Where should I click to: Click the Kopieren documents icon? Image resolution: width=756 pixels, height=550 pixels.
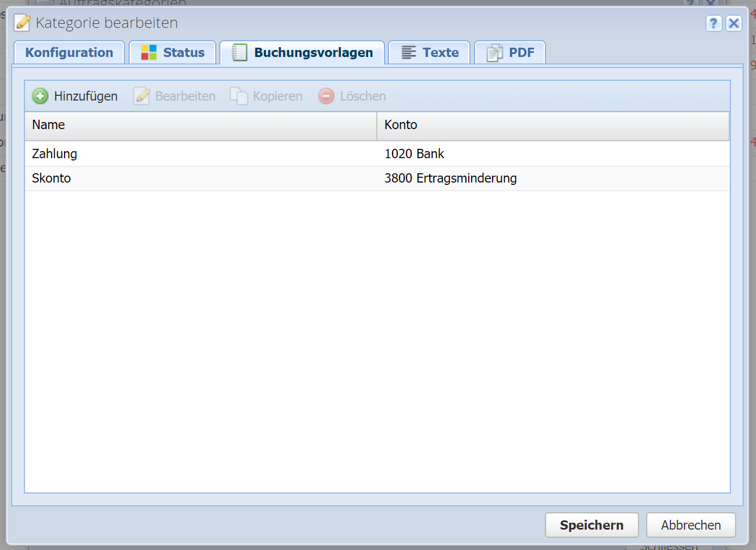coord(239,96)
